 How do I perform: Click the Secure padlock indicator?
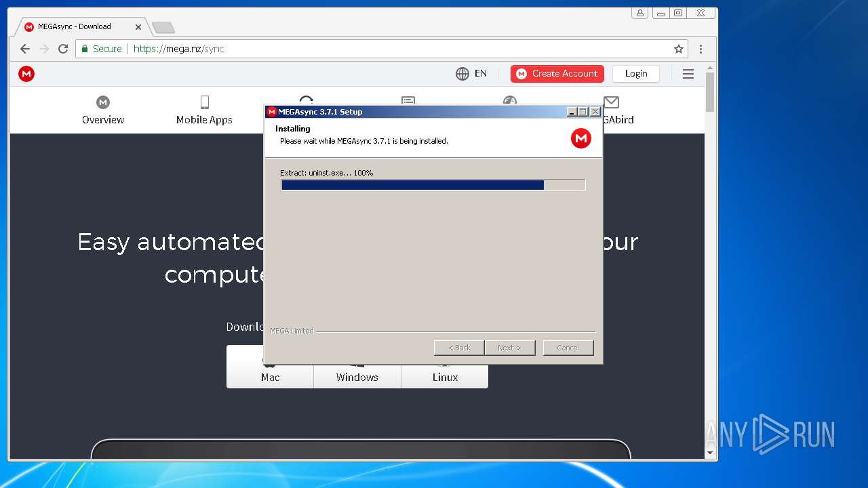click(x=102, y=49)
